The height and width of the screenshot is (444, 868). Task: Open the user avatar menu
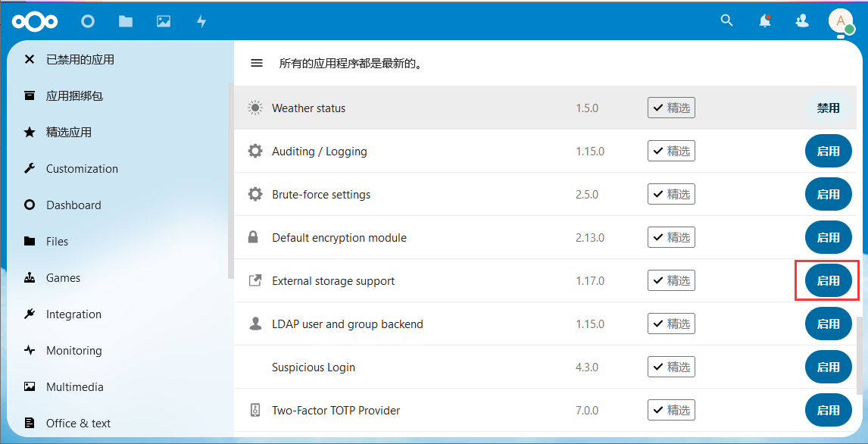[840, 21]
